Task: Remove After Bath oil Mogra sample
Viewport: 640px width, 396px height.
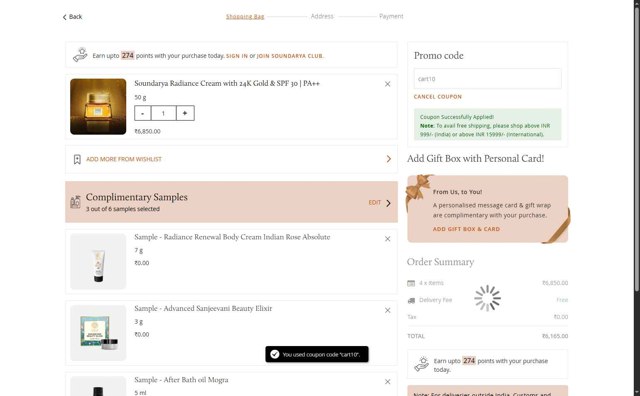Action: pos(387,382)
